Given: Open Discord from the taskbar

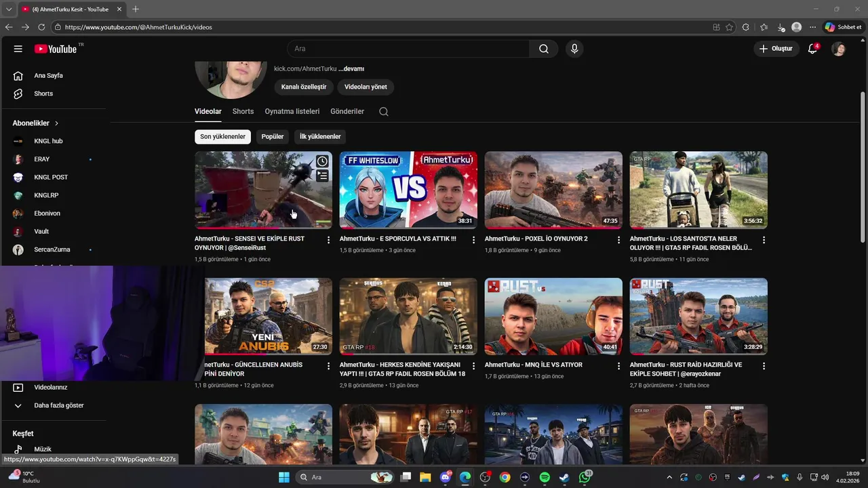Looking at the screenshot, I should 446,477.
